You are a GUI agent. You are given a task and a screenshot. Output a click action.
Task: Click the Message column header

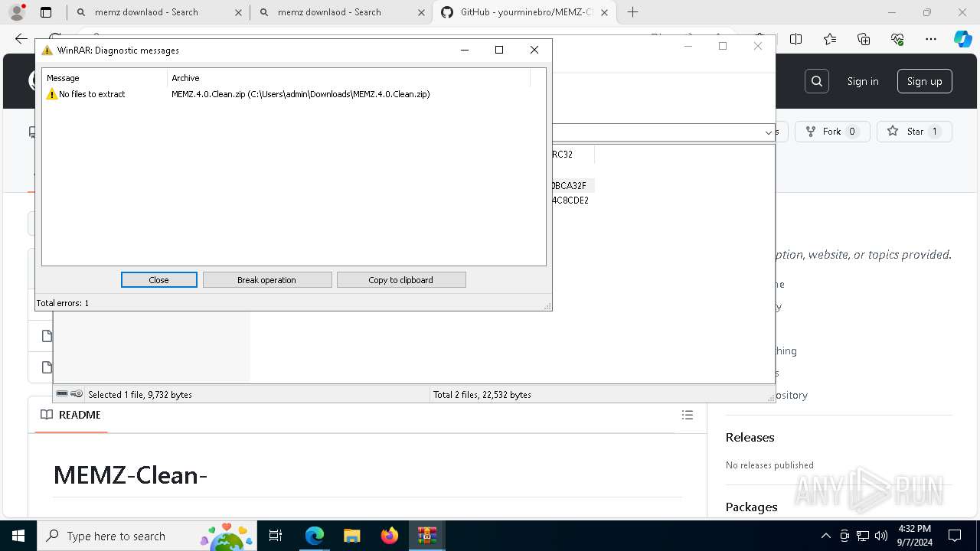coord(104,78)
